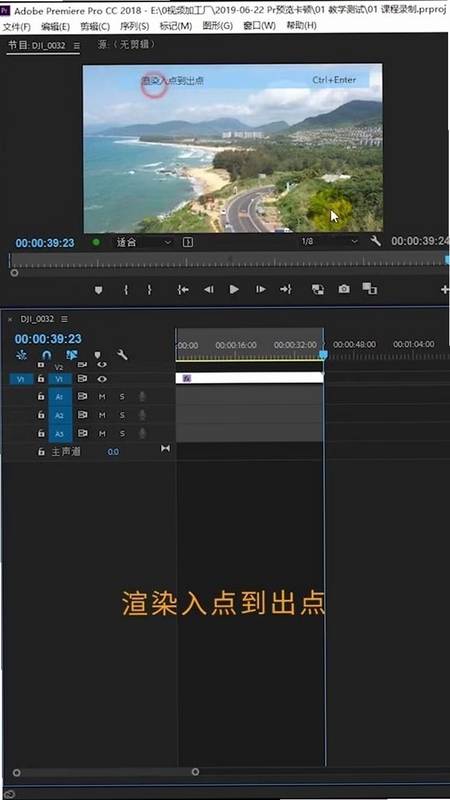Mute the A2 audio track
Image resolution: width=450 pixels, height=800 pixels.
coord(102,415)
